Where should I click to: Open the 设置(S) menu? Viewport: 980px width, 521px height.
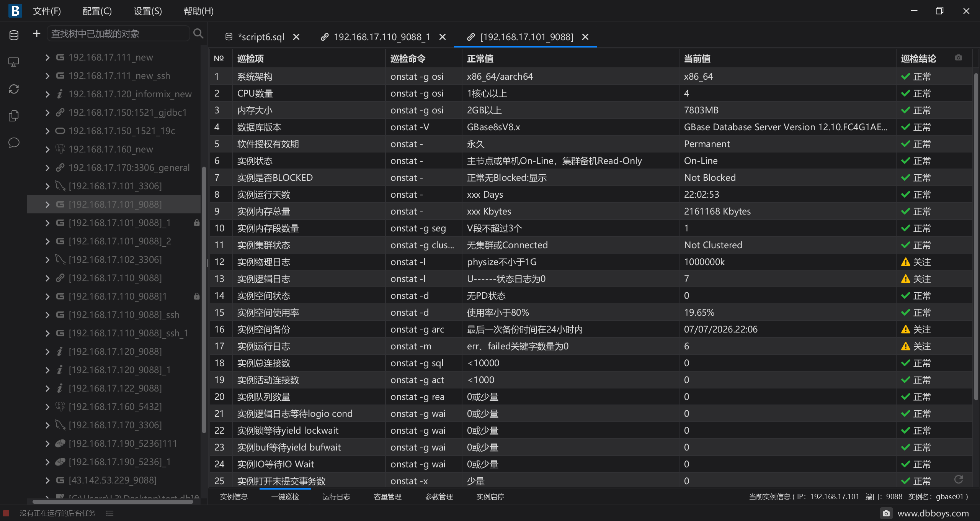pyautogui.click(x=148, y=11)
